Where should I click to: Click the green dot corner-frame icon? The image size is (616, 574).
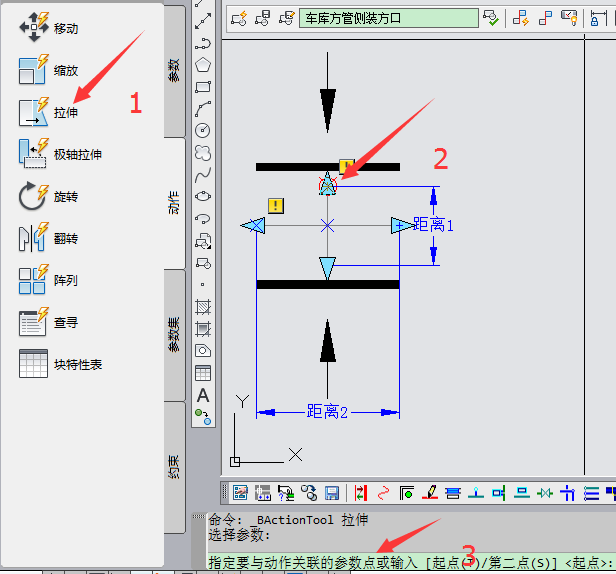[x=407, y=493]
